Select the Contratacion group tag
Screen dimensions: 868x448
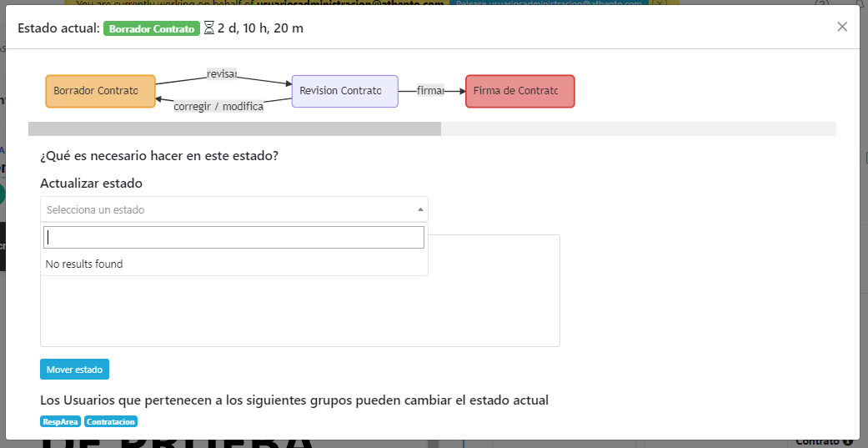point(110,422)
